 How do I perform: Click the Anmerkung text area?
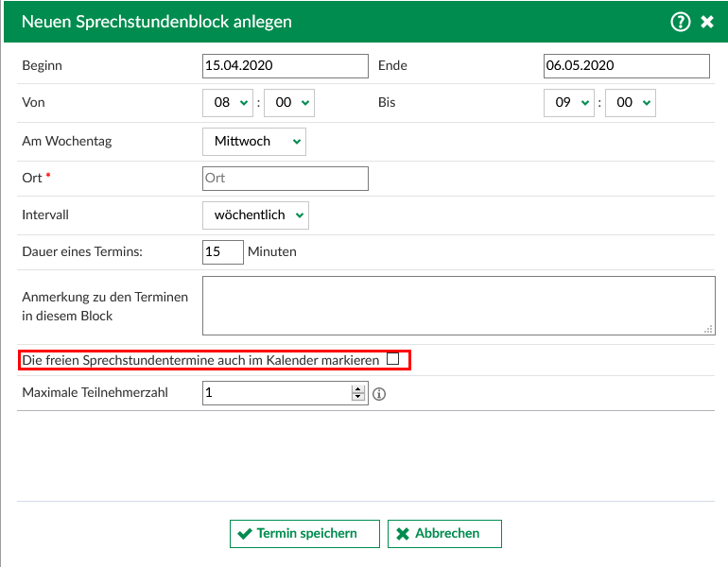(458, 305)
